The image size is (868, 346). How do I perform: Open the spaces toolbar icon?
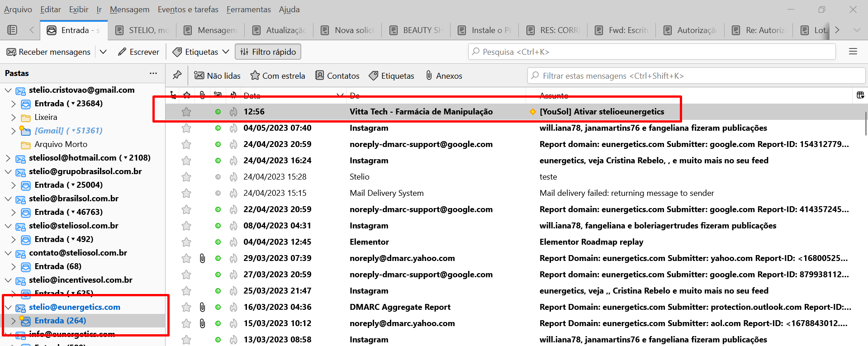pos(12,30)
